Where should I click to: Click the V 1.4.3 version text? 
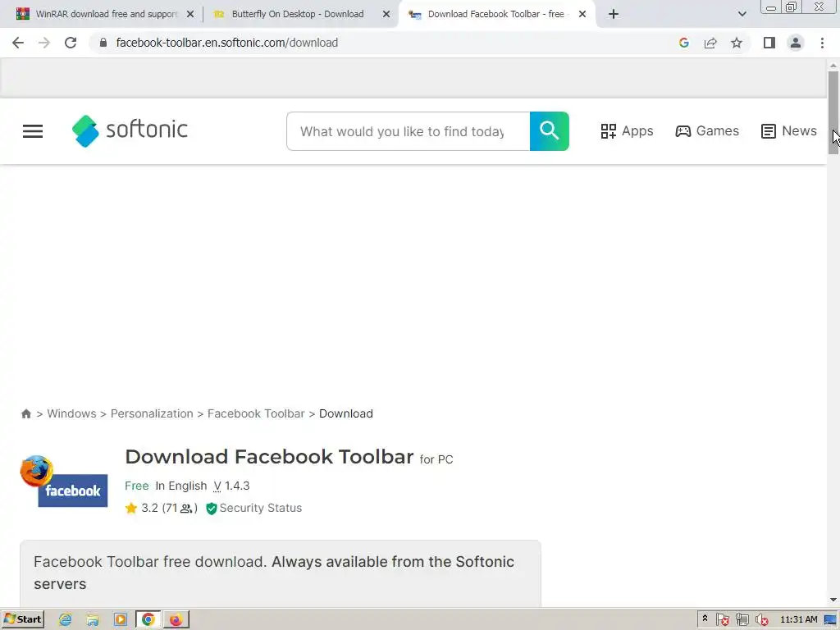tap(231, 486)
